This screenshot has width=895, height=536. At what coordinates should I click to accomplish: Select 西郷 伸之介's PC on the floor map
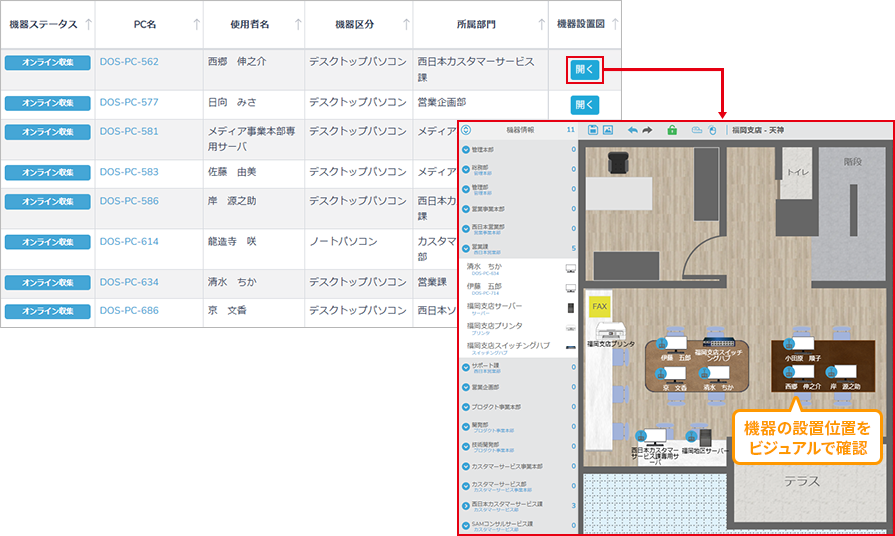pos(799,373)
